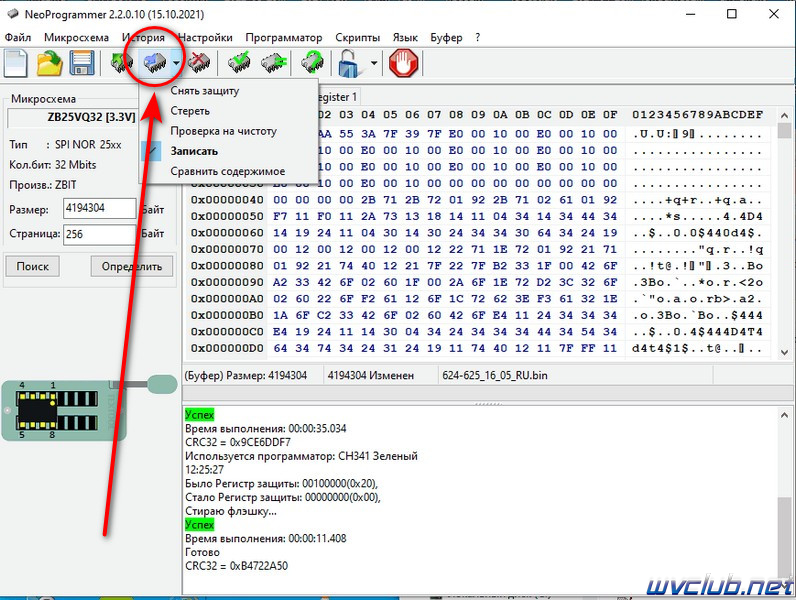Viewport: 796px width, 600px height.
Task: Click the read chip icon with green arrow
Action: click(x=122, y=63)
